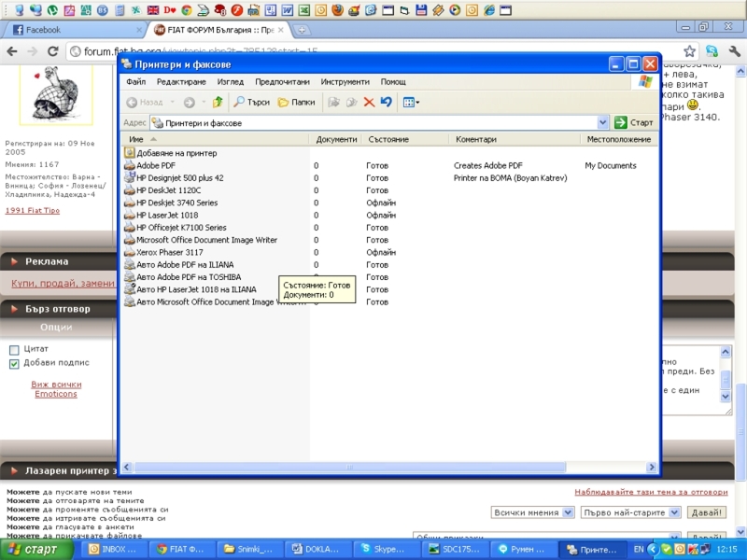
Task: Select the Xerox Phaser 3117 printer
Action: click(170, 252)
